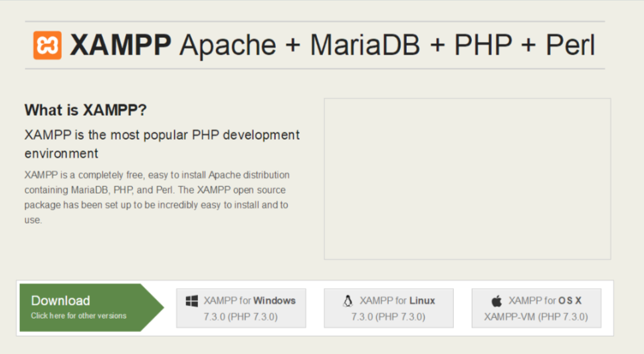Select the heading 'XAMPP Apache + MariaDB + PHP + Perl'
This screenshot has width=644, height=354.
(332, 45)
